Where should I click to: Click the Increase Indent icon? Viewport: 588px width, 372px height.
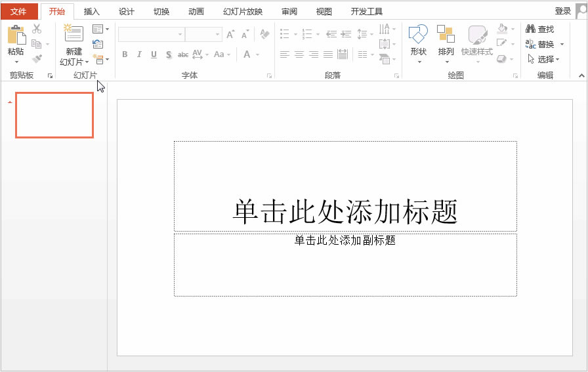coord(346,34)
